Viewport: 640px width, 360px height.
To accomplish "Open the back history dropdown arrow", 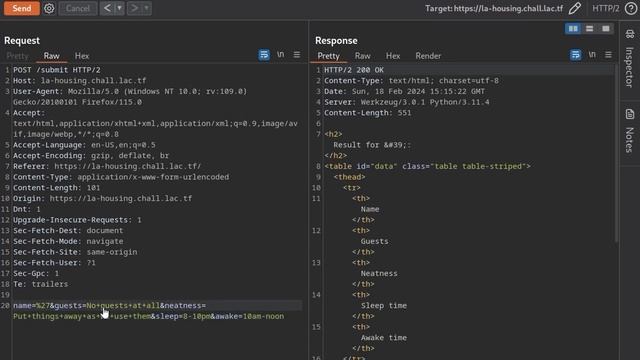I will point(120,8).
